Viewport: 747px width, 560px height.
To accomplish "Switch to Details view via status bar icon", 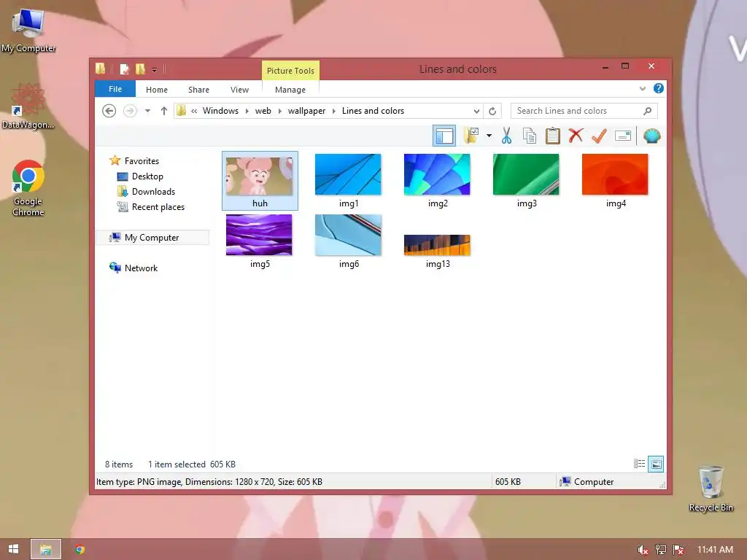I will [x=639, y=464].
